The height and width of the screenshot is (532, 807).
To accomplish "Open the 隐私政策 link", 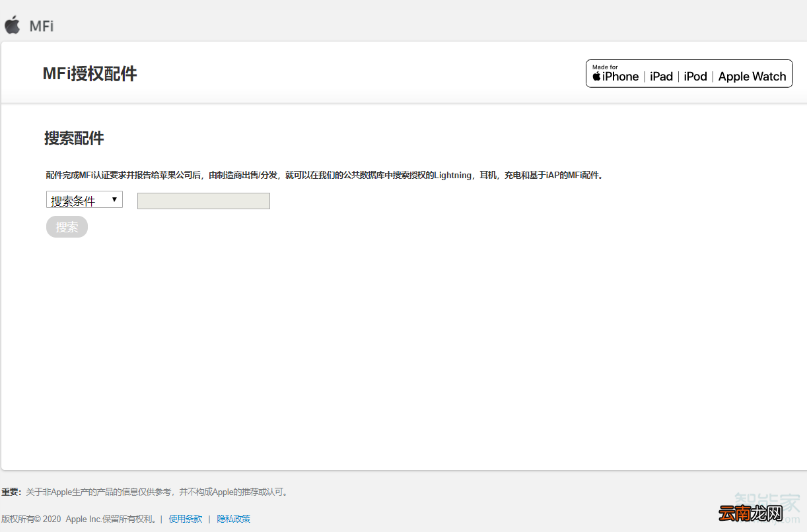I will [234, 519].
